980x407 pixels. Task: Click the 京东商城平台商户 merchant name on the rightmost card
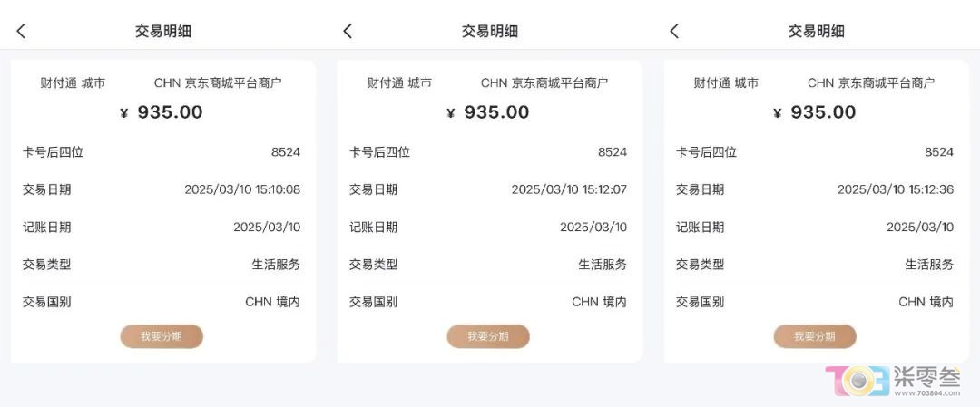coord(887,82)
